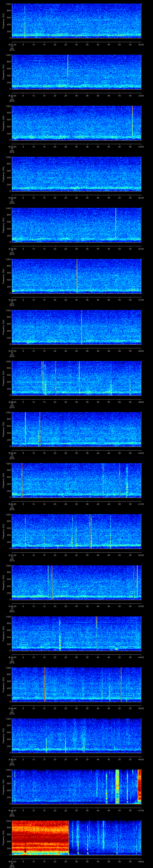Focus the spectrogram panel starting at 8:43:00
The height and width of the screenshot is (868, 153).
click(76, 633)
